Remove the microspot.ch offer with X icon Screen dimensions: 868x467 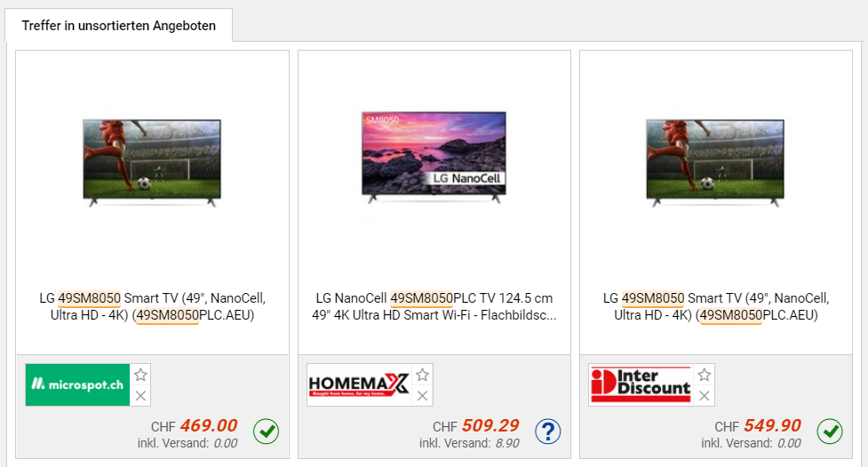click(x=140, y=396)
